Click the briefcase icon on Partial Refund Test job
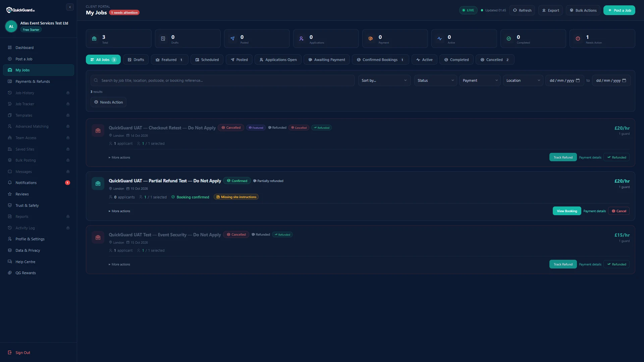 [x=98, y=184]
